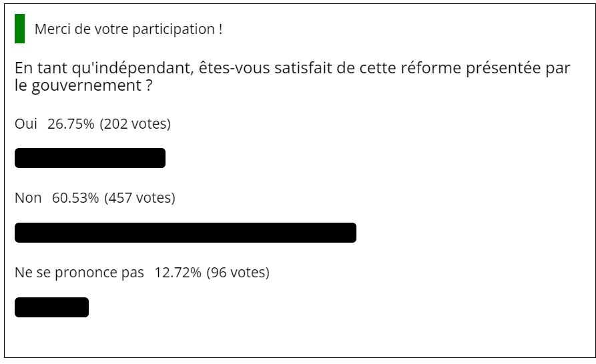Click the 26.75% percentage for Oui
The height and width of the screenshot is (364, 596).
click(x=71, y=124)
